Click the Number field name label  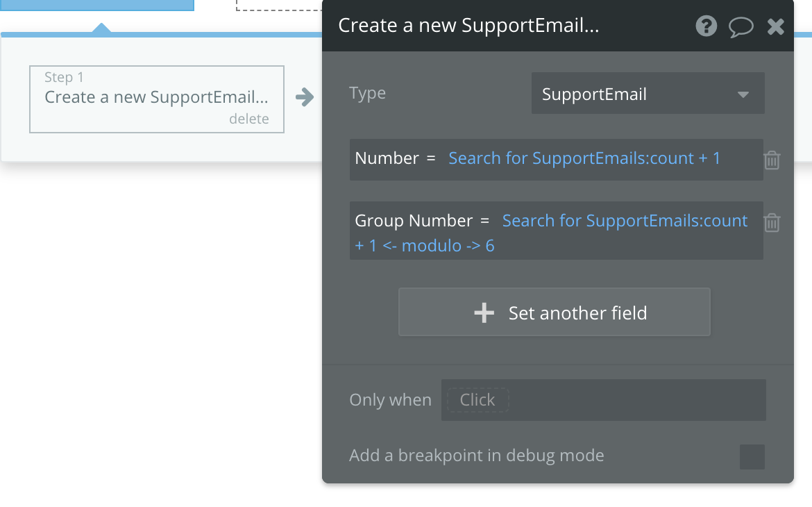click(x=387, y=158)
